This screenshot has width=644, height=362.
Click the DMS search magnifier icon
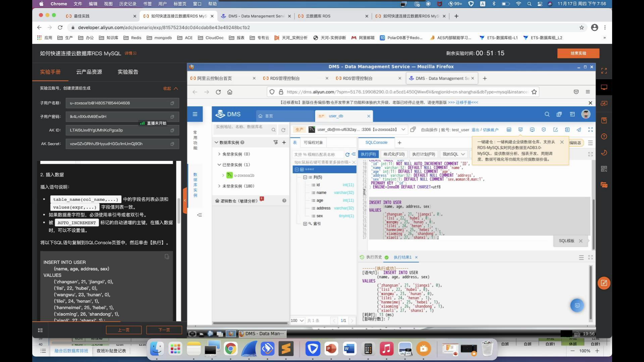tap(547, 114)
